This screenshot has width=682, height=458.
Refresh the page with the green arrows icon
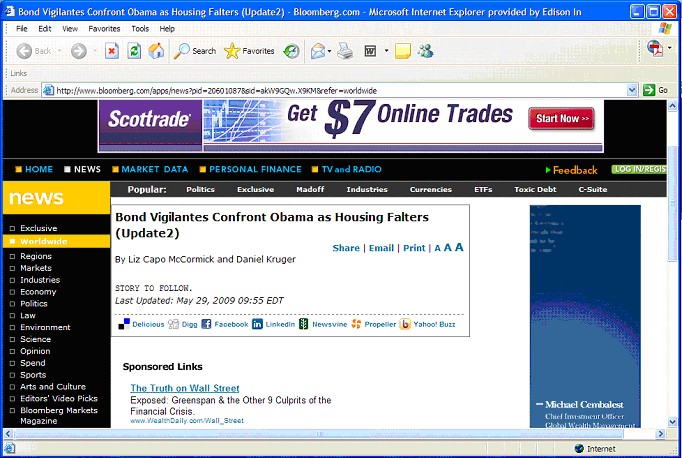point(134,51)
